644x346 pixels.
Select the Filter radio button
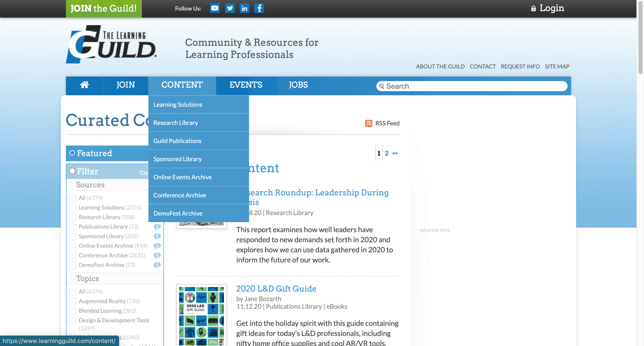(x=72, y=171)
